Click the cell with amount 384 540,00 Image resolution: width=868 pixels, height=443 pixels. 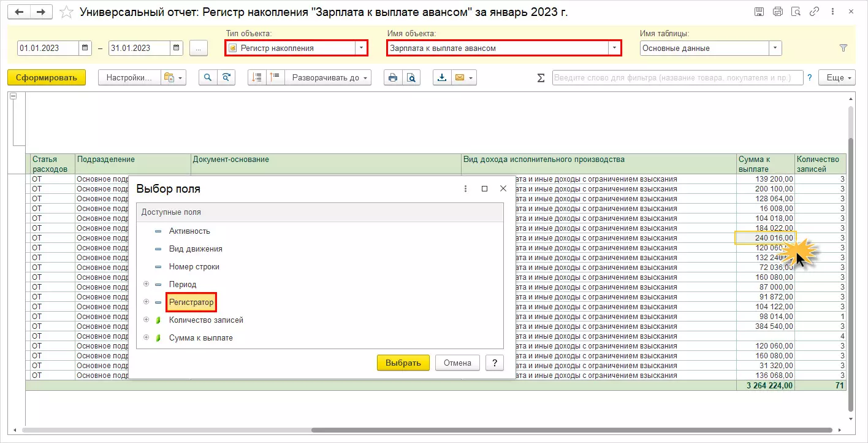[766, 326]
